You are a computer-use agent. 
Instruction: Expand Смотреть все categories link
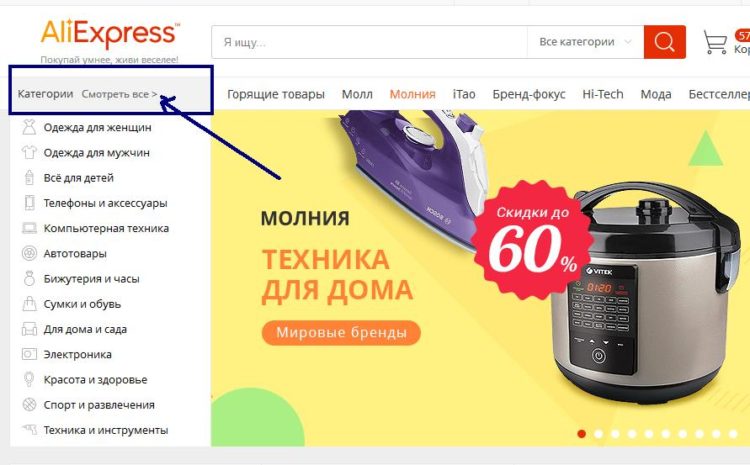tap(119, 94)
